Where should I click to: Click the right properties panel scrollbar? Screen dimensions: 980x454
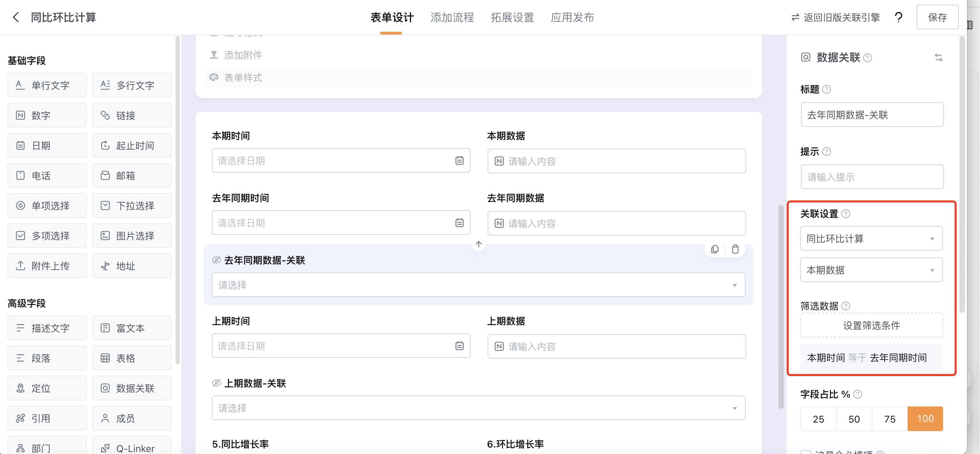click(962, 174)
